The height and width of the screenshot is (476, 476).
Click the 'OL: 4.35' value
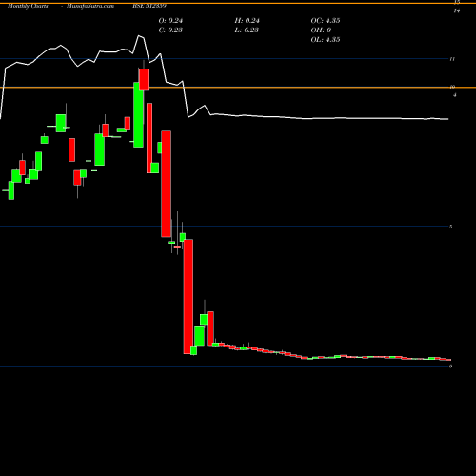(326, 40)
